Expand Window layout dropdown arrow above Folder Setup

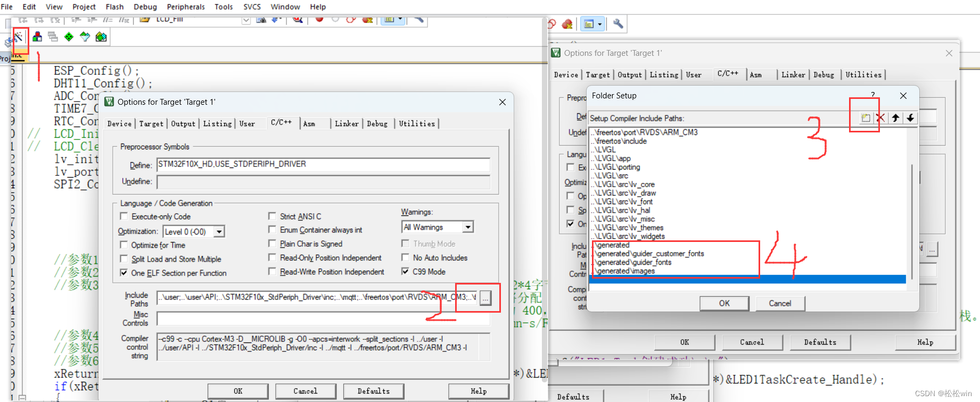pyautogui.click(x=599, y=24)
